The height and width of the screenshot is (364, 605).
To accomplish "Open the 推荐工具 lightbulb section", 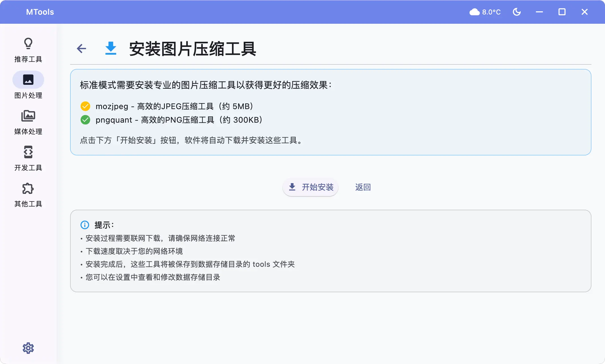I will [28, 49].
